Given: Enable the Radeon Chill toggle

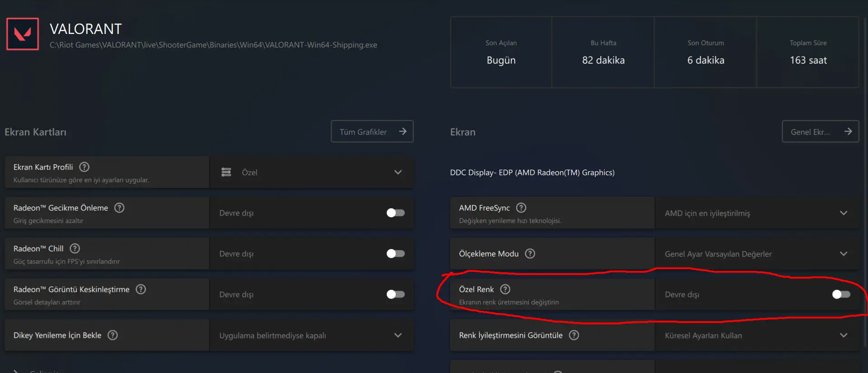Looking at the screenshot, I should tap(396, 253).
